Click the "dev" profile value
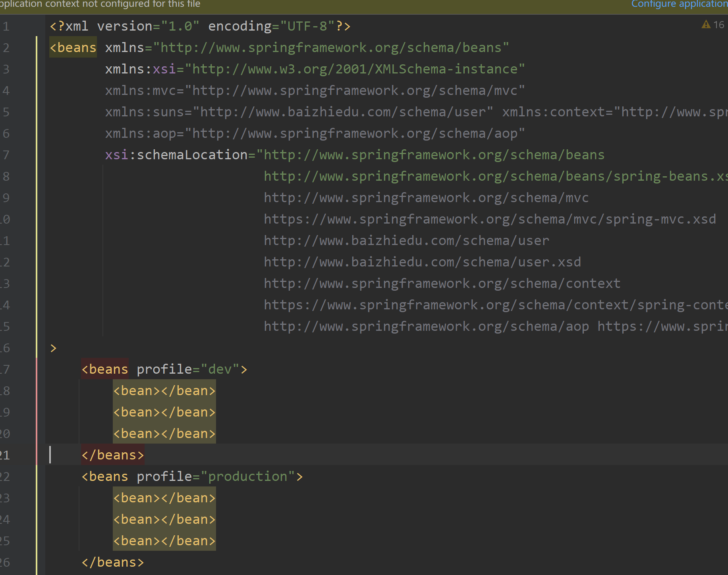The width and height of the screenshot is (728, 575). tap(220, 369)
